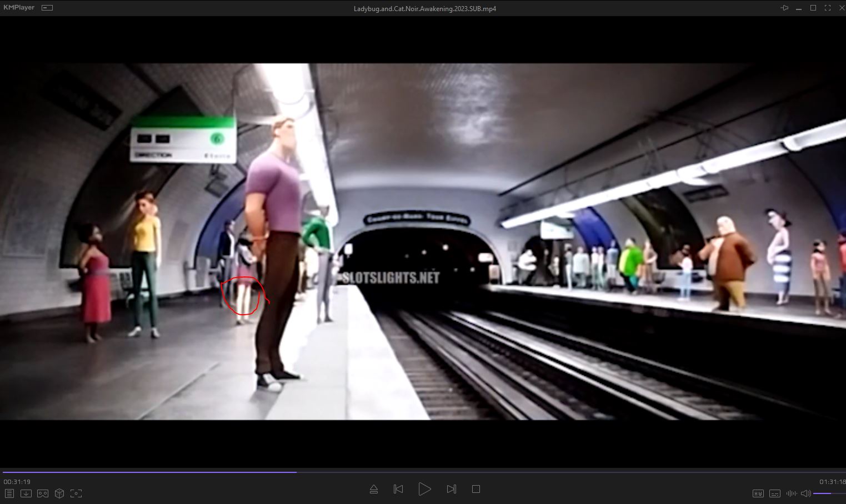Click the video seek progress bar

[x=422, y=472]
